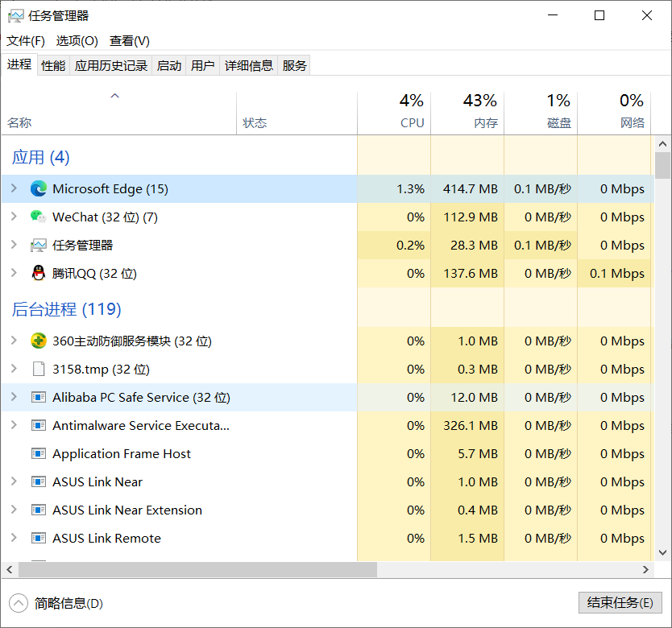Click the ASUS Link Near icon
This screenshot has width=672, height=628.
coord(39,482)
